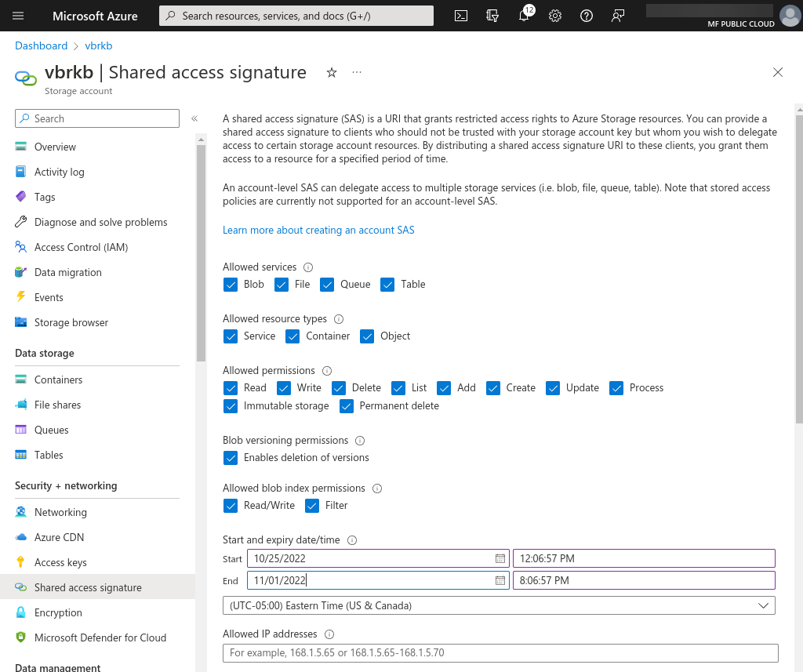Image resolution: width=803 pixels, height=672 pixels.
Task: Disable the Permanent delete permission
Action: coord(346,407)
